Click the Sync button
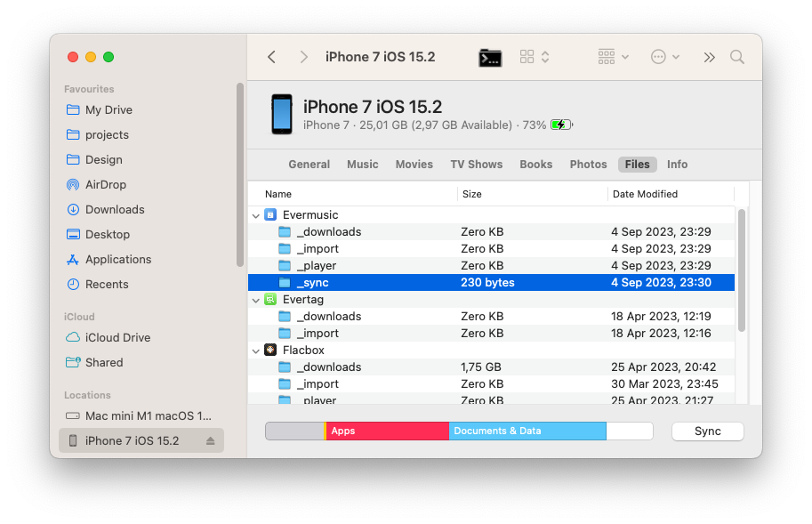Screen dimensions: 812x524 point(707,431)
